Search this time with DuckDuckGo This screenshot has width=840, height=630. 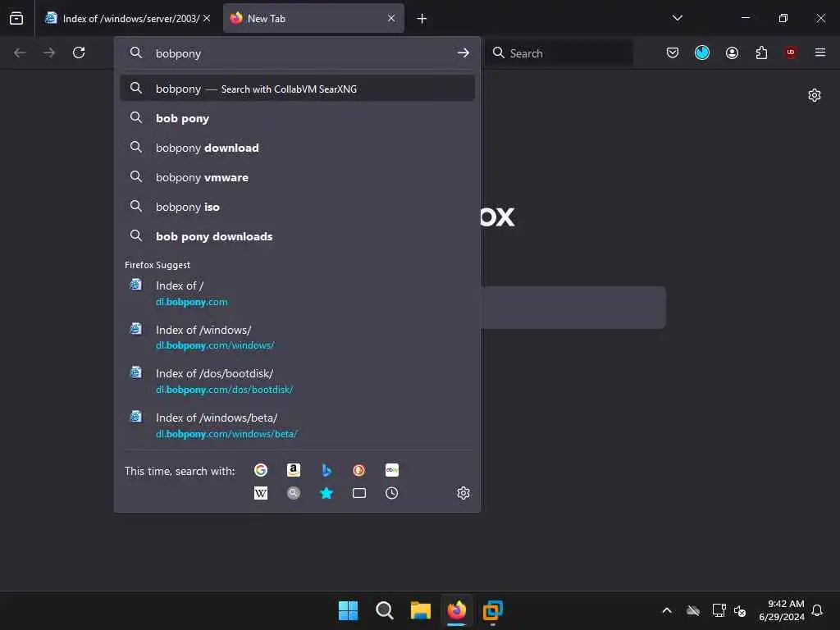[x=359, y=470]
